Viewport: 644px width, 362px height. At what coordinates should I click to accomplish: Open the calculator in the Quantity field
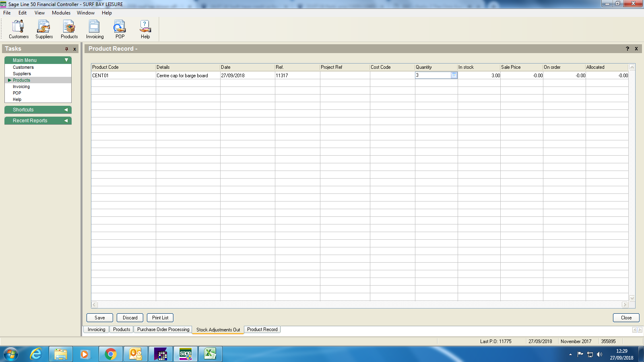click(454, 75)
